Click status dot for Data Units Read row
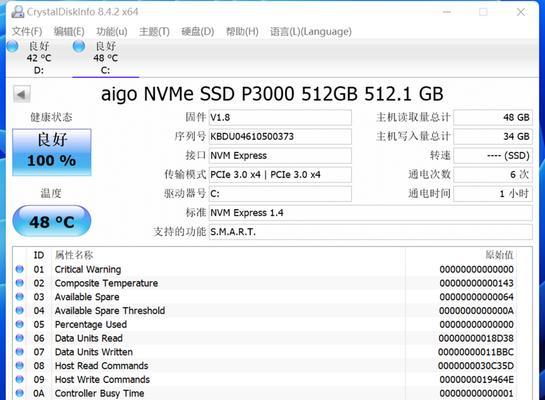Image resolution: width=545 pixels, height=400 pixels. tap(19, 338)
